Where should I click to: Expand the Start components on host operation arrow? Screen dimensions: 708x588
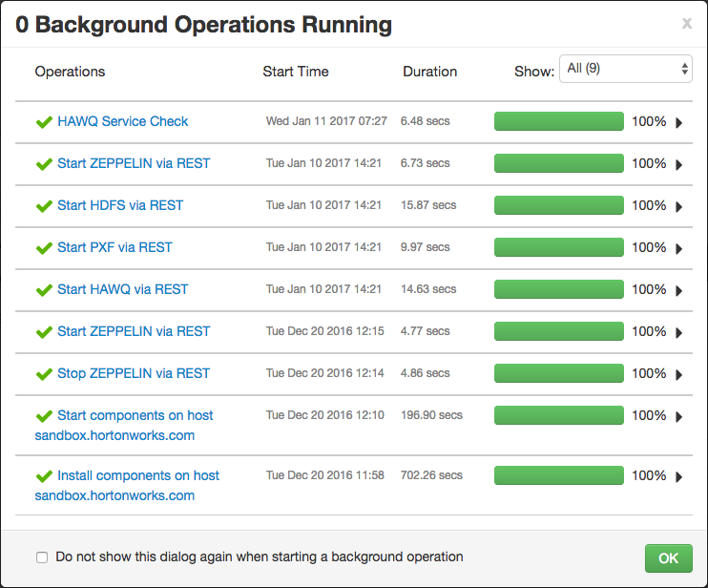point(678,416)
